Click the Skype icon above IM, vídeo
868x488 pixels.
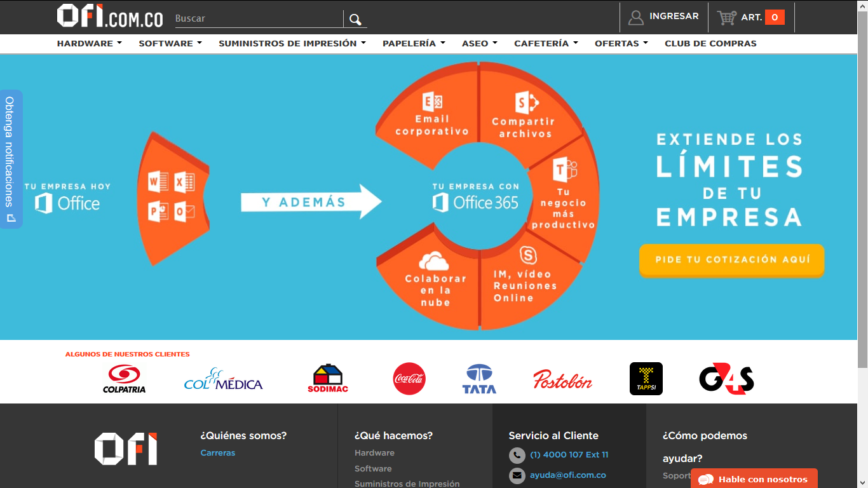tap(528, 255)
